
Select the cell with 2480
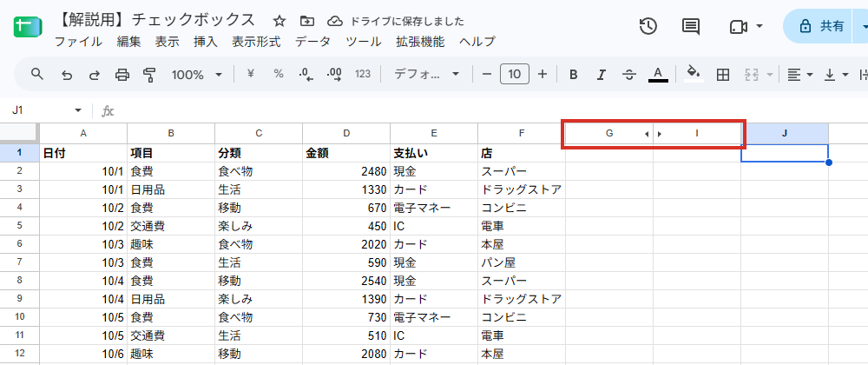[x=346, y=172]
